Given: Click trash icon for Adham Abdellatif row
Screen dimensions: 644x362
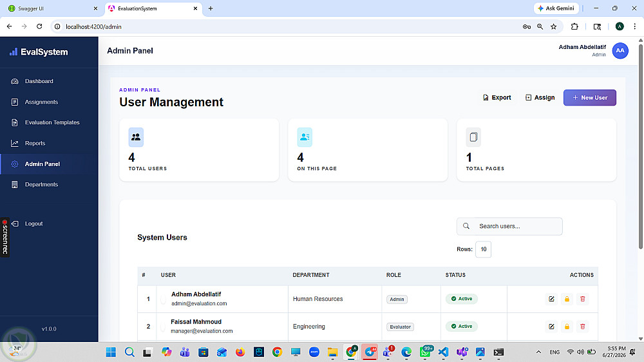Looking at the screenshot, I should 582,299.
